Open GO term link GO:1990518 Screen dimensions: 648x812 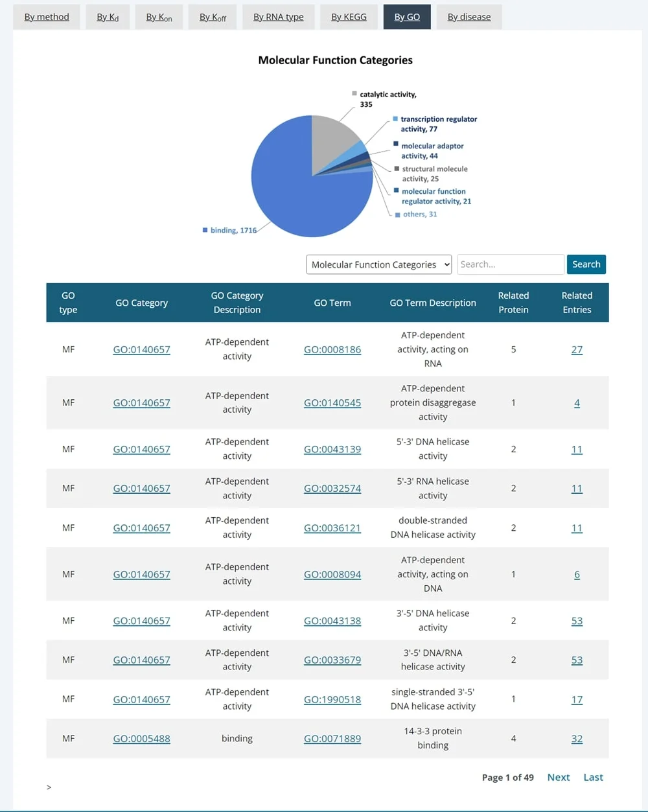[x=332, y=699]
